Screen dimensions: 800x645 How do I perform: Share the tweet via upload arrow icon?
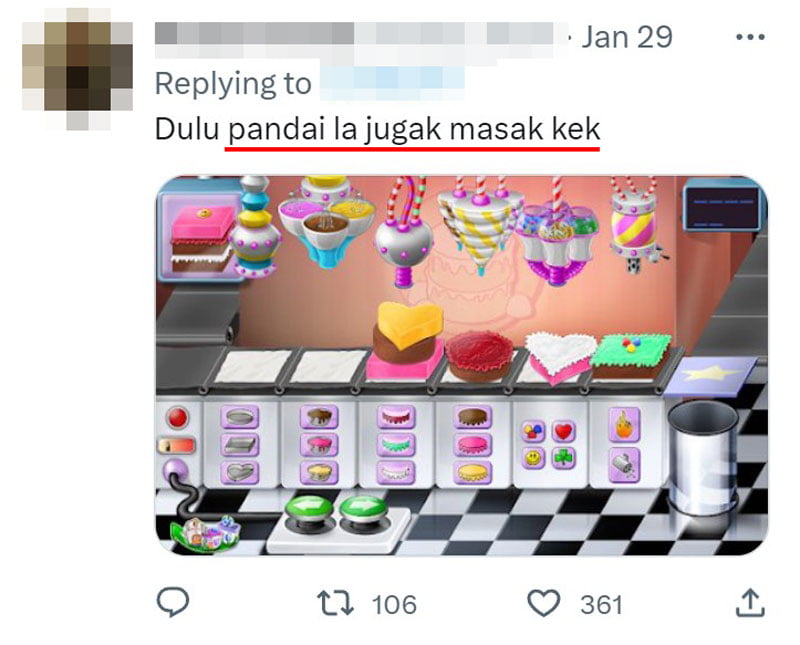750,603
